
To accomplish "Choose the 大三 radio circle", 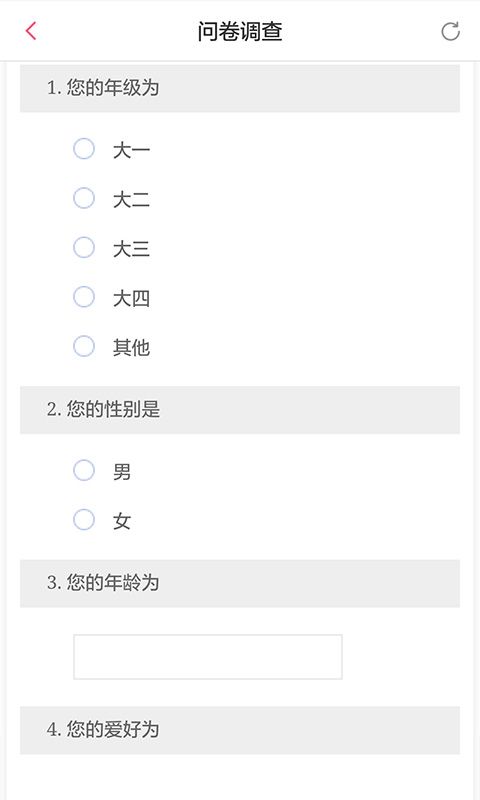I will 84,247.
